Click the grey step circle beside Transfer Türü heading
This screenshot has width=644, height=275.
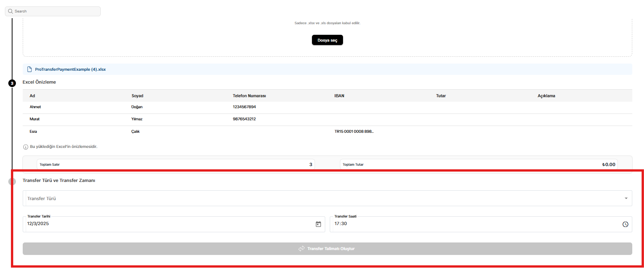(x=12, y=182)
